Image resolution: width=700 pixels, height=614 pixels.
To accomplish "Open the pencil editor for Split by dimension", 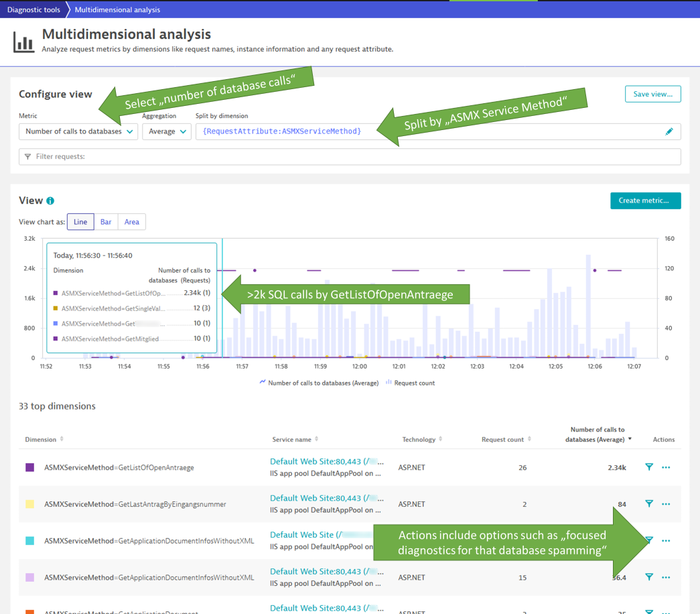I will [669, 131].
